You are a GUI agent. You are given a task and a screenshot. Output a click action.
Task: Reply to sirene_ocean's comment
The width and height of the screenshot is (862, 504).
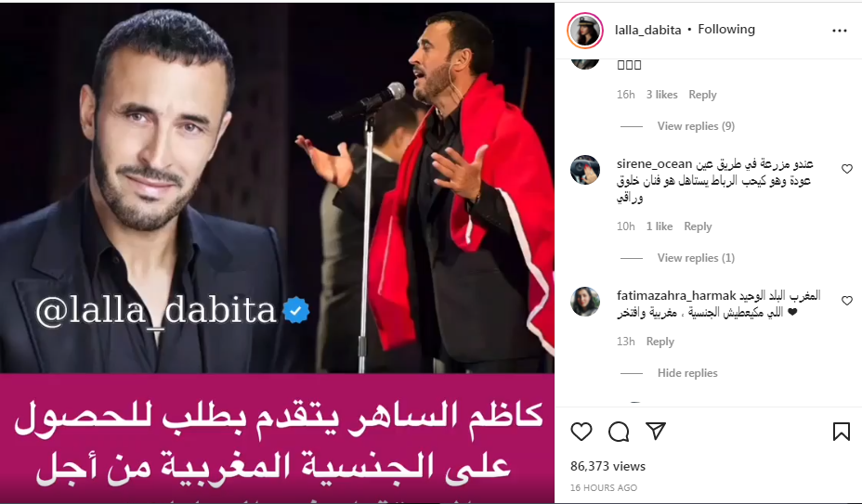(698, 226)
